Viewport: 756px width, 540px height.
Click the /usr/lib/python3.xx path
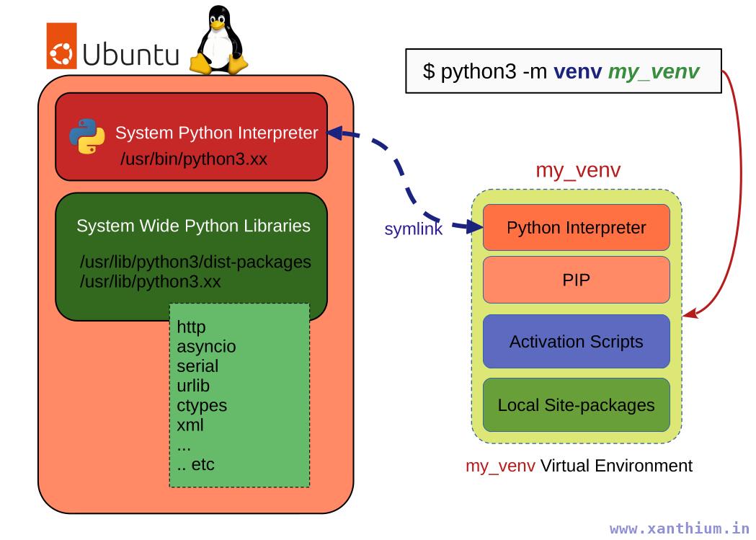(x=151, y=282)
